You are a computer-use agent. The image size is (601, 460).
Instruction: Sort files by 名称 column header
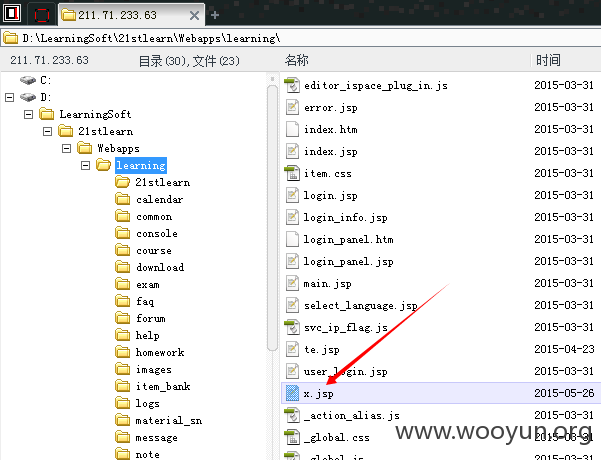(296, 60)
